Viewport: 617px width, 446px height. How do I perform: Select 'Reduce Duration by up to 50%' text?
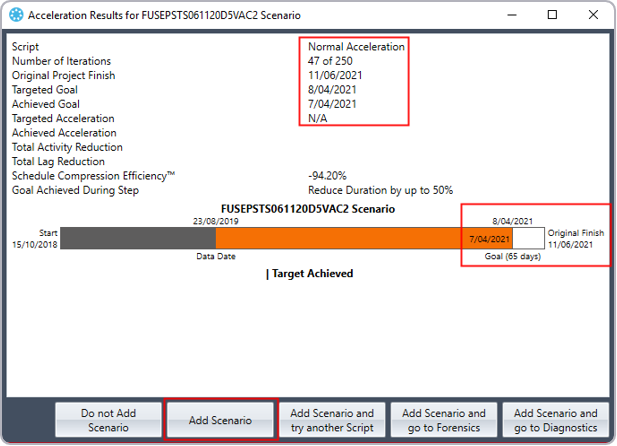381,190
